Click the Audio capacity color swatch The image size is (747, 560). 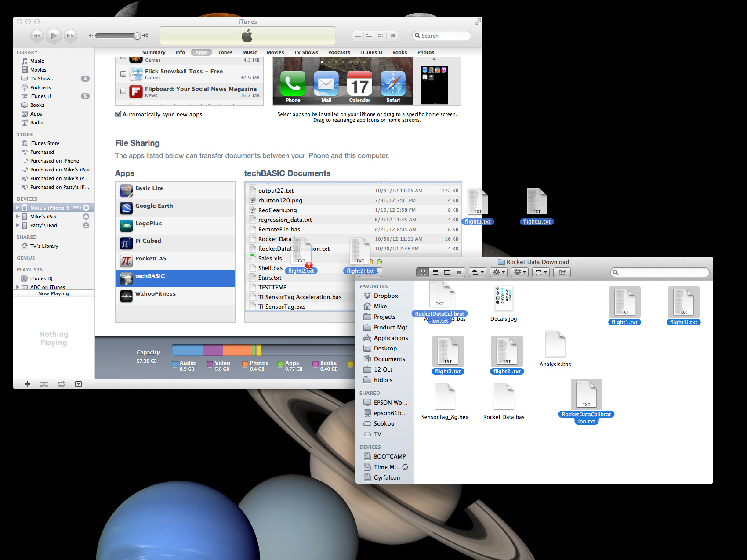[175, 364]
